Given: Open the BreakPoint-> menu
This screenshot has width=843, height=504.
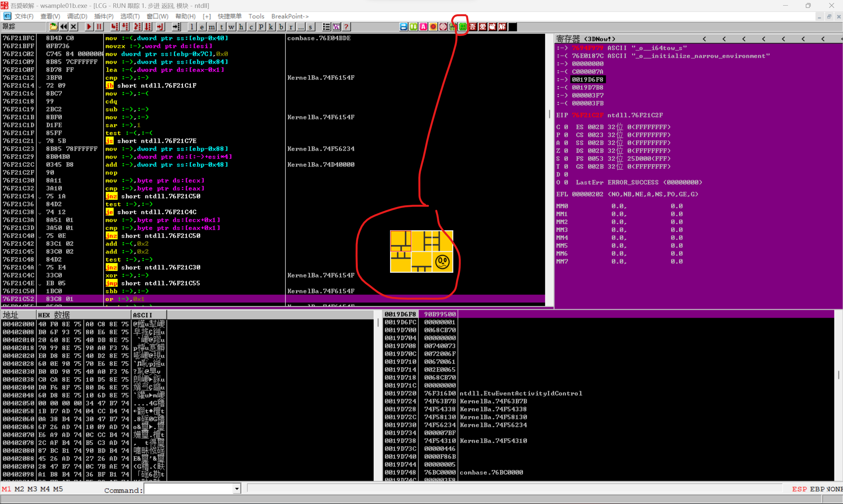Looking at the screenshot, I should 290,16.
